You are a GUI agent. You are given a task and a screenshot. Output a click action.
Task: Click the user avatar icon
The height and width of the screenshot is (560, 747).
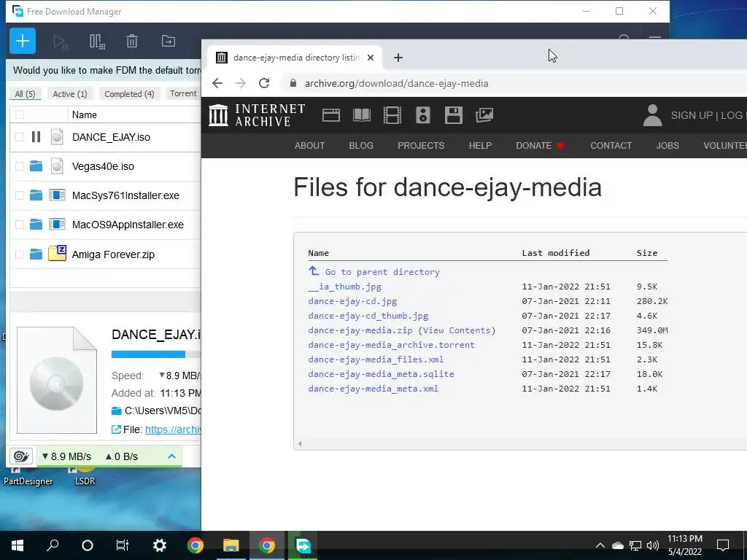653,115
